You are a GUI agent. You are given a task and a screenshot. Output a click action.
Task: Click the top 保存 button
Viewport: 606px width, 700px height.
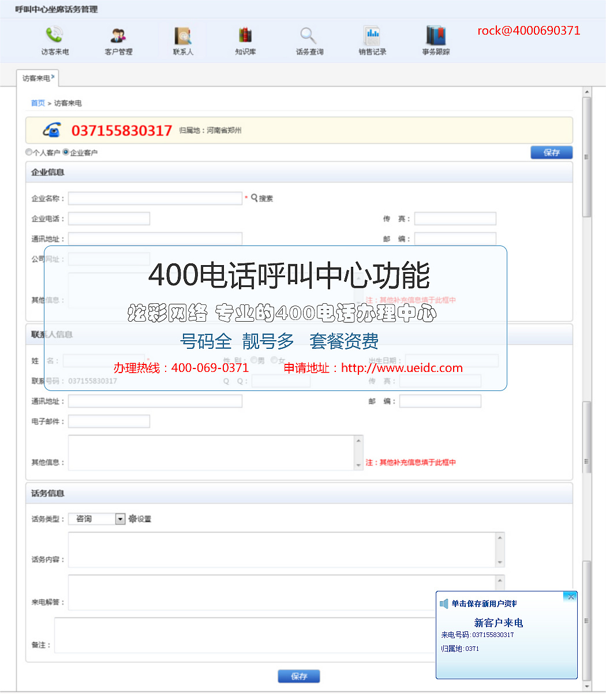pos(552,152)
